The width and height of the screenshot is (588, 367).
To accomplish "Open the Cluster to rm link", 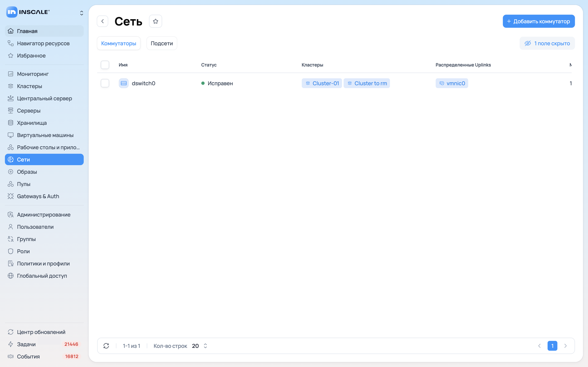I will pyautogui.click(x=367, y=83).
